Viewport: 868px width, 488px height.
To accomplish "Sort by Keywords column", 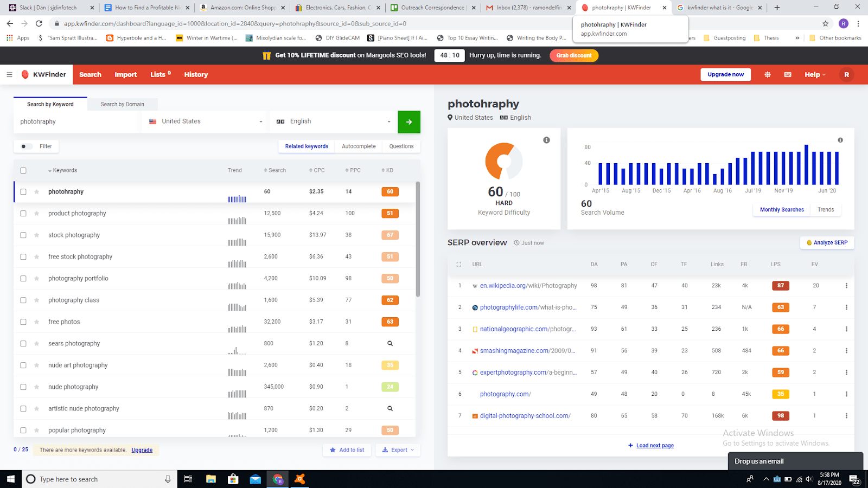I will coord(62,170).
